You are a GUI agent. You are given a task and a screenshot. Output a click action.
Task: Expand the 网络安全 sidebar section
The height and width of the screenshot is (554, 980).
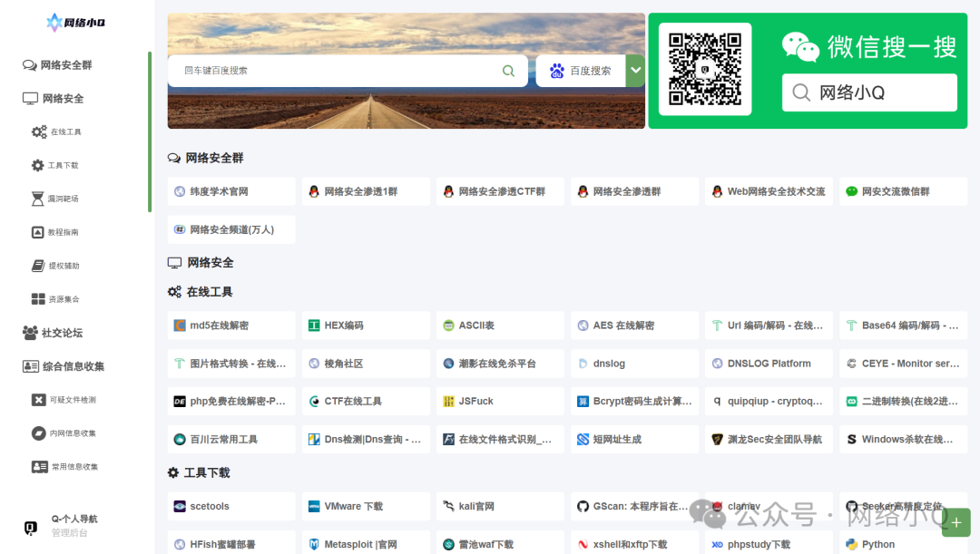click(54, 99)
